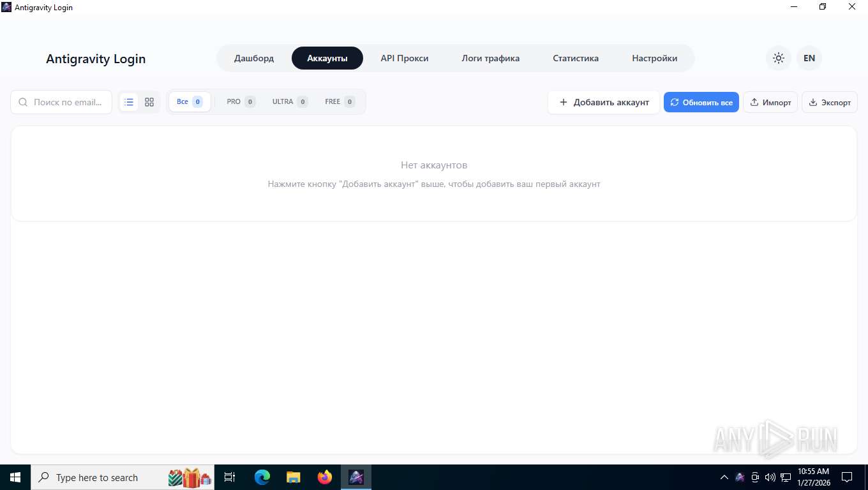This screenshot has width=868, height=490.
Task: Open Task View in taskbar
Action: coord(230,477)
